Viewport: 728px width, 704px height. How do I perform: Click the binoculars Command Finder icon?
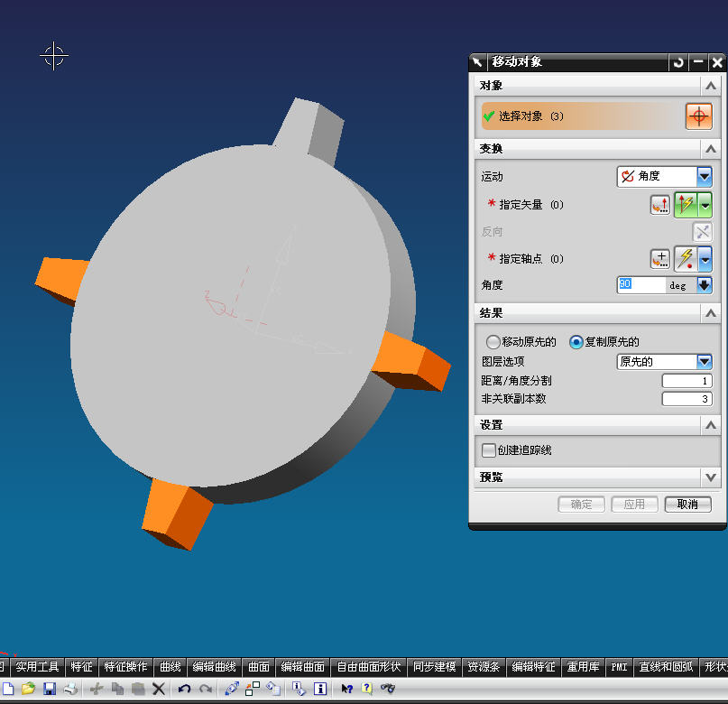click(x=388, y=689)
